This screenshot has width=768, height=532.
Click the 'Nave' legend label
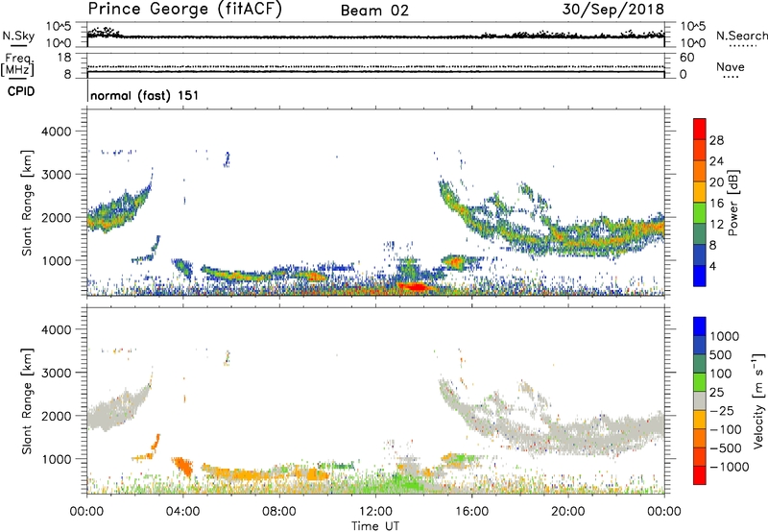pyautogui.click(x=731, y=67)
